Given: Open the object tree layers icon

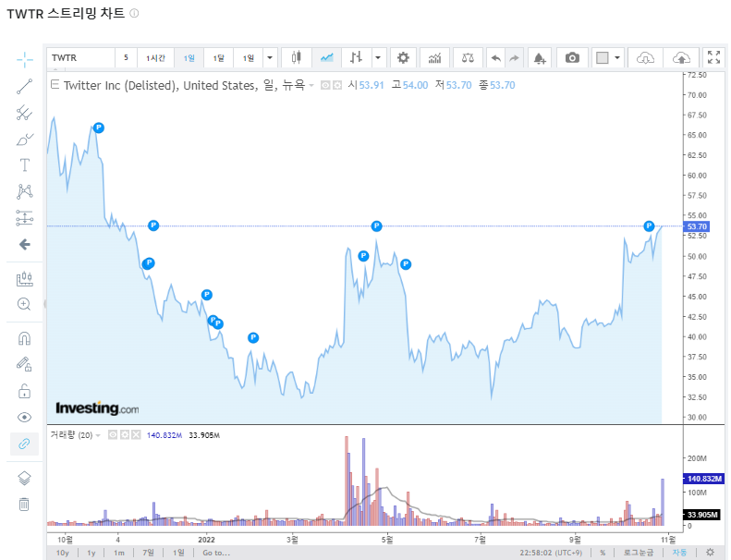Looking at the screenshot, I should pyautogui.click(x=24, y=478).
